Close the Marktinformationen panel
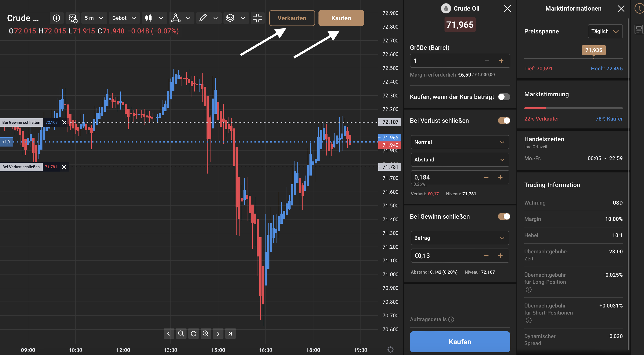Viewport: 644px width, 355px height. 621,9
